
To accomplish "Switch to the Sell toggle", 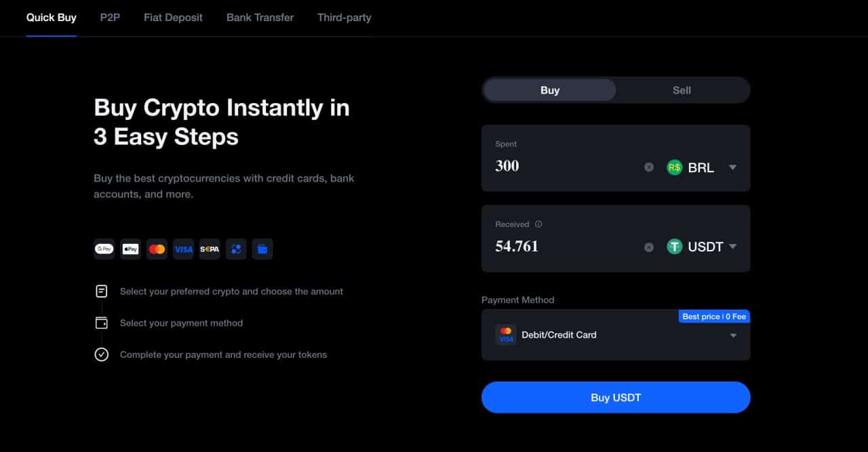I will (x=681, y=89).
